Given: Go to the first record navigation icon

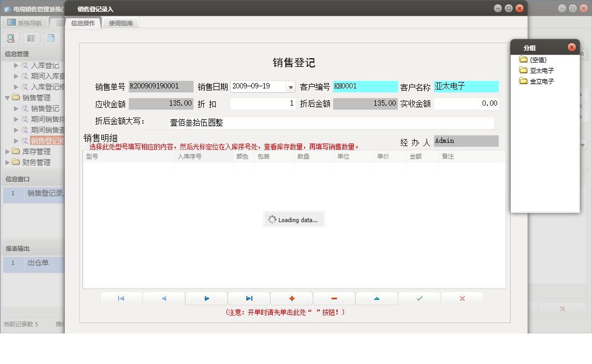Looking at the screenshot, I should pos(121,298).
